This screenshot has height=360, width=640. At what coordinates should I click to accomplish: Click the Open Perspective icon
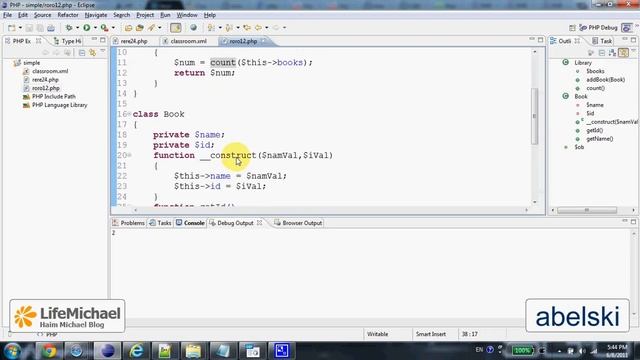(572, 28)
